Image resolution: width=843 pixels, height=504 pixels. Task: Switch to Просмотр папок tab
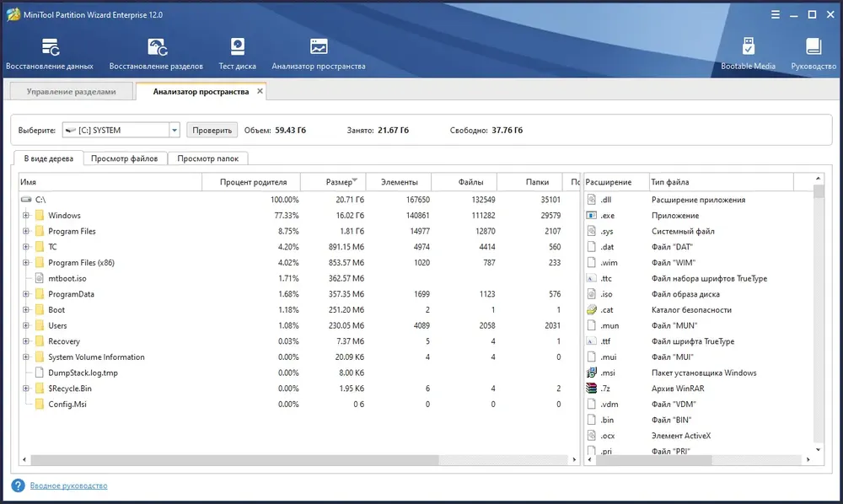(207, 158)
